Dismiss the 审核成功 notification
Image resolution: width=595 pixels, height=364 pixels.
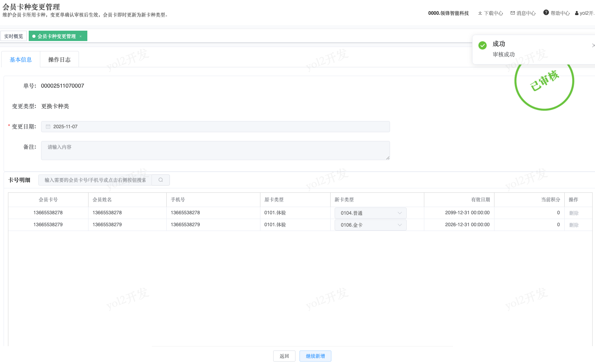[x=593, y=45]
